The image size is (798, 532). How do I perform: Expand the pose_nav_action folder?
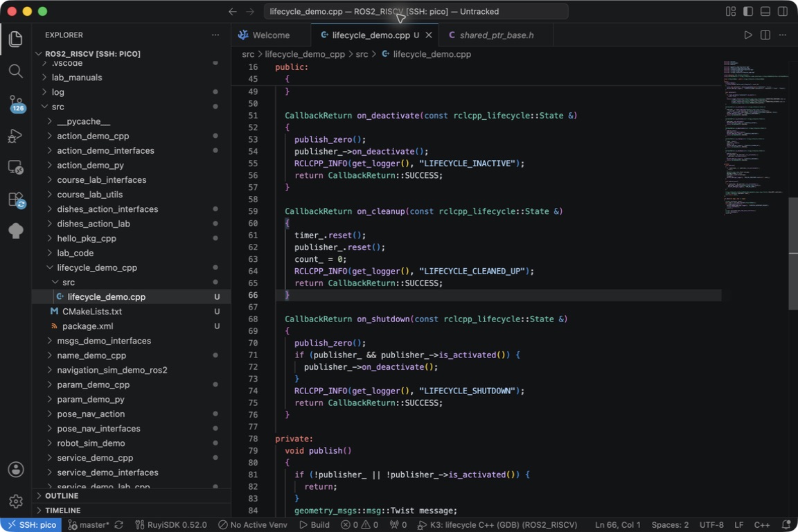(x=132, y=414)
